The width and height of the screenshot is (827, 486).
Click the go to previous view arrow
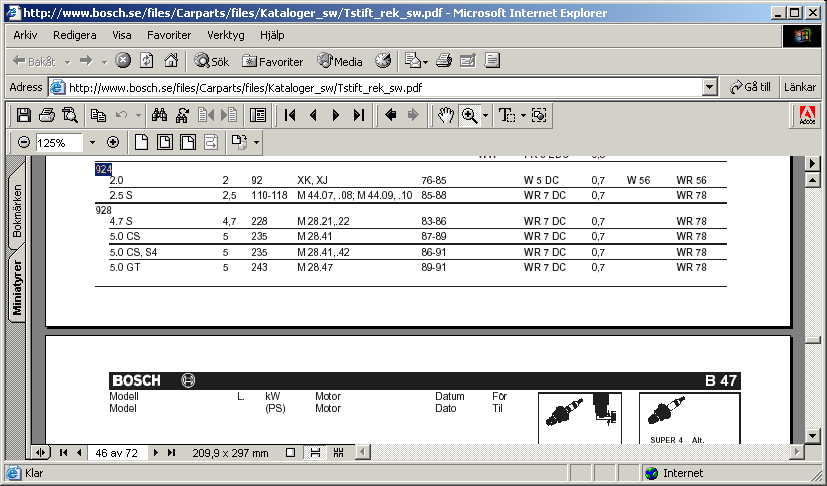click(390, 115)
